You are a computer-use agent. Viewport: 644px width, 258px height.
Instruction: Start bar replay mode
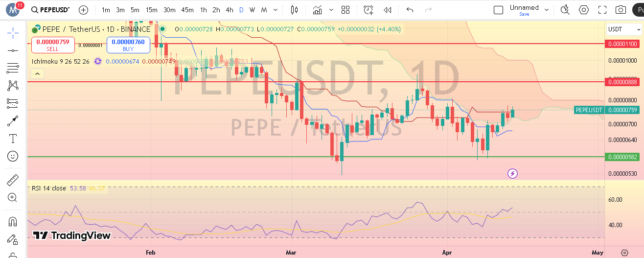click(388, 10)
